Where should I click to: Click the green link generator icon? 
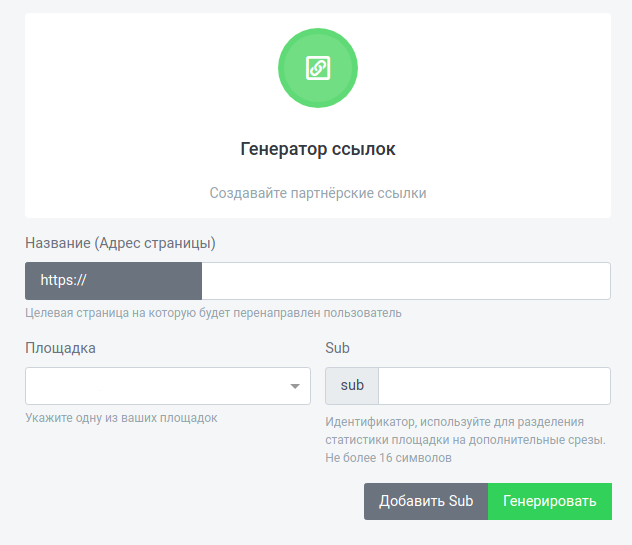click(x=318, y=68)
